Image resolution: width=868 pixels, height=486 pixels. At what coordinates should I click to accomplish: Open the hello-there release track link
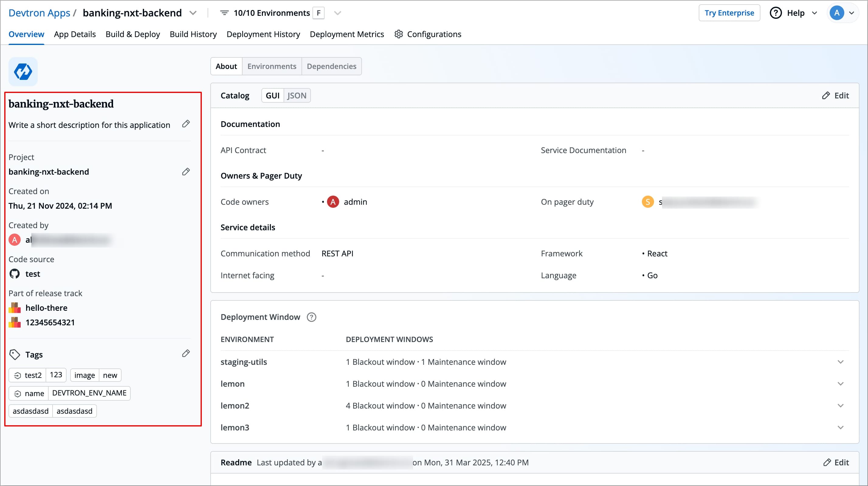46,308
